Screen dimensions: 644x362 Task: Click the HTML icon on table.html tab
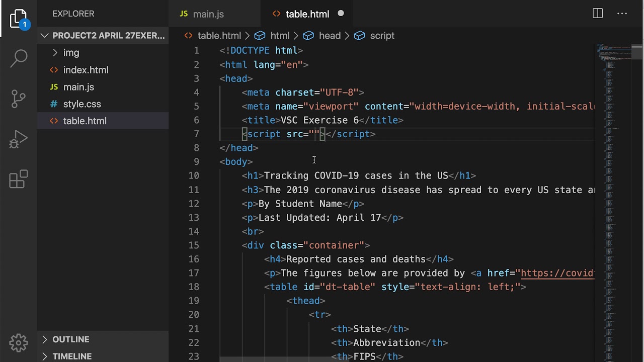point(276,14)
